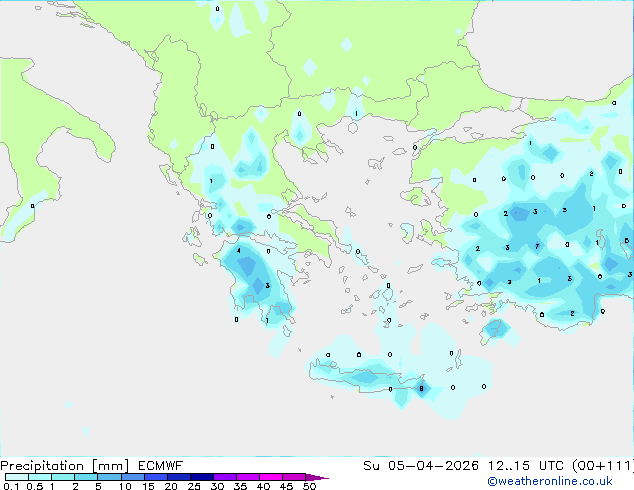634x490 pixels.
Task: Click the 20–25 mm legend swatch
Action: (179, 477)
